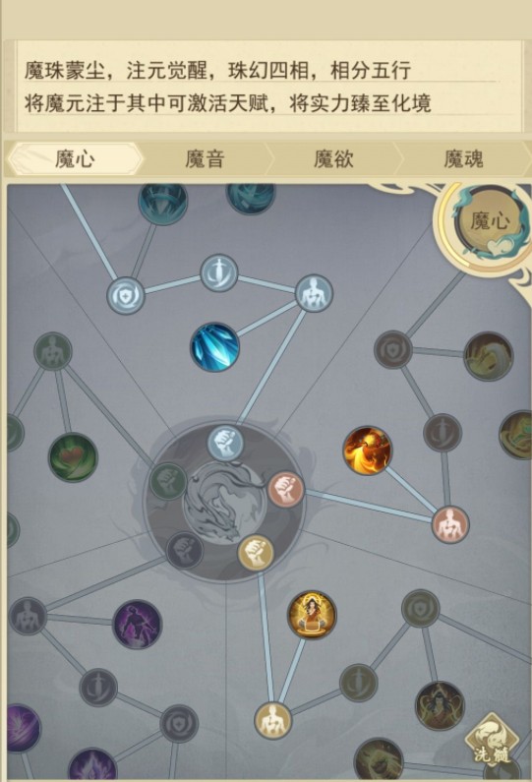Select the blue ice crystal skill node
The image size is (532, 782).
[215, 346]
